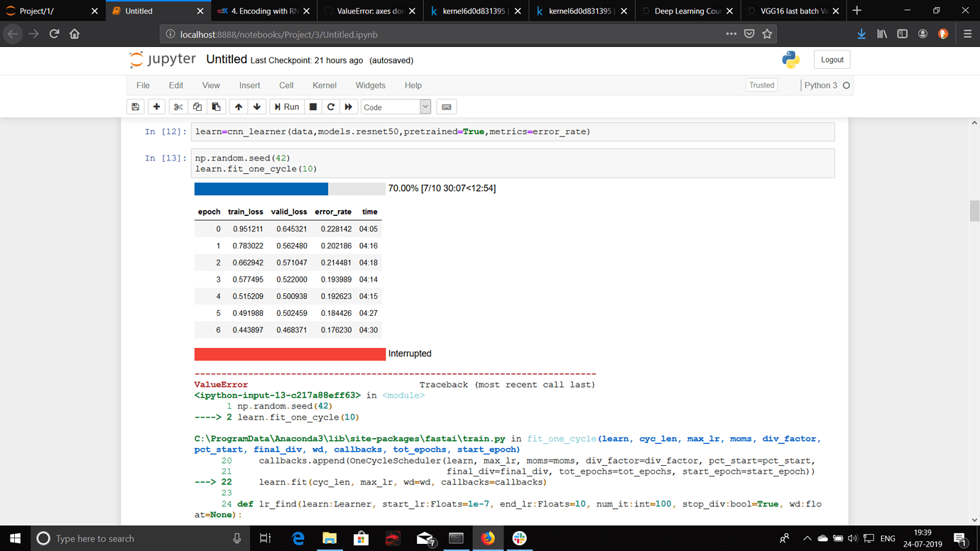980x551 pixels.
Task: Save the notebook using the save icon
Action: pos(135,107)
